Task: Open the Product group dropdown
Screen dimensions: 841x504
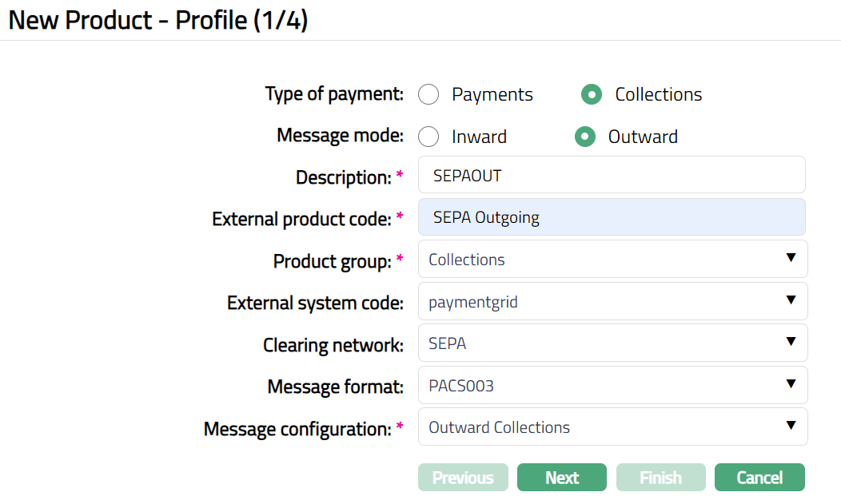Action: tap(612, 260)
